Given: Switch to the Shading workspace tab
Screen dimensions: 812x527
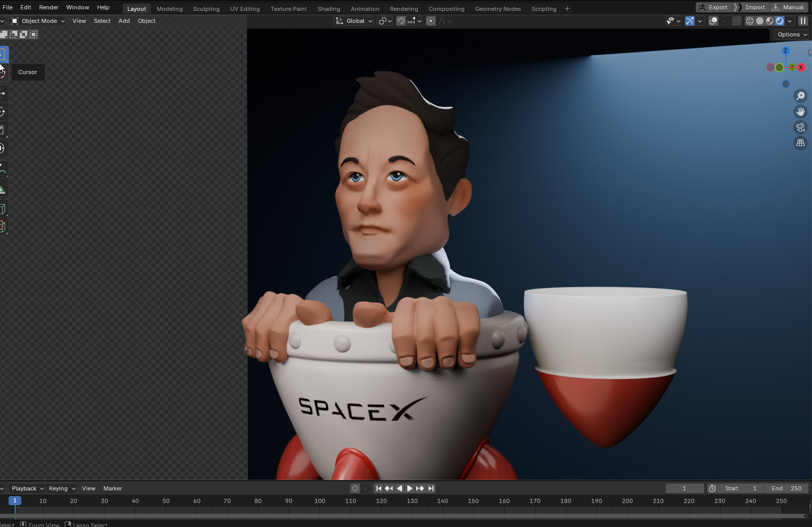Looking at the screenshot, I should point(328,9).
